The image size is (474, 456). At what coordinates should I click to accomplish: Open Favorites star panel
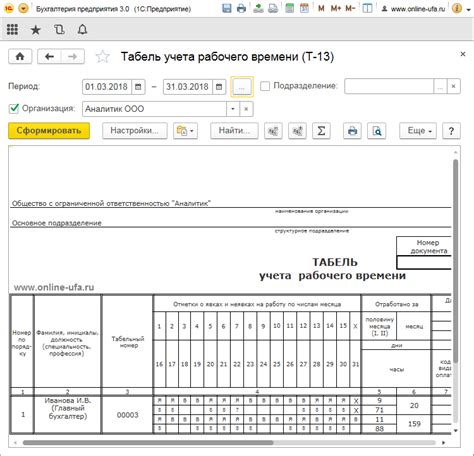[x=36, y=30]
